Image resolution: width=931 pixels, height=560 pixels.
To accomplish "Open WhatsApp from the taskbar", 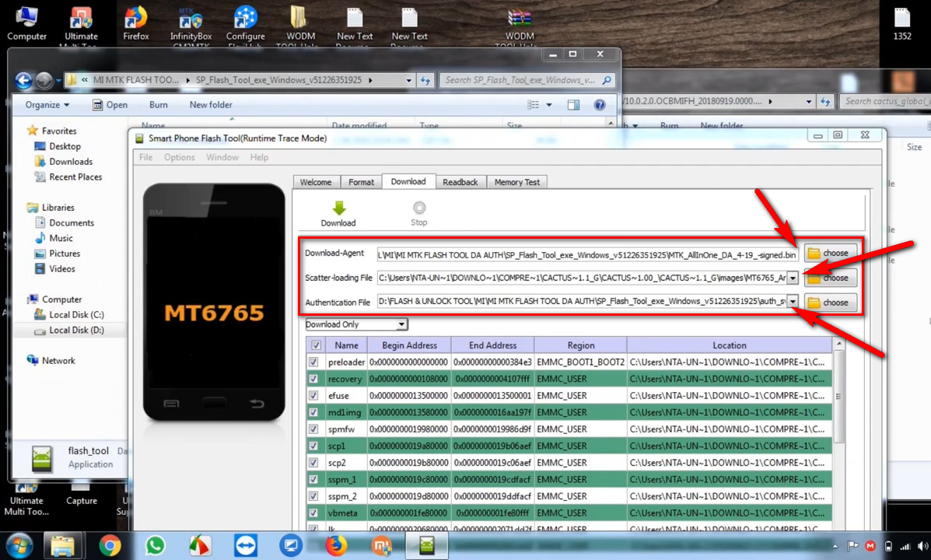I will (x=155, y=546).
